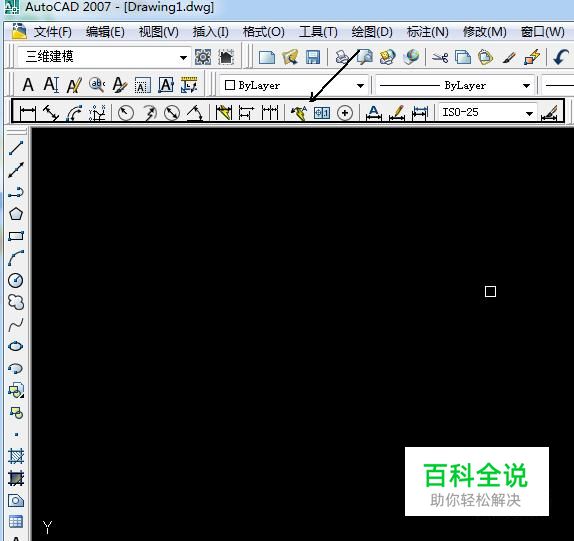Select the Linear dimension tool
Viewport: 574px width, 541px height.
[28, 113]
